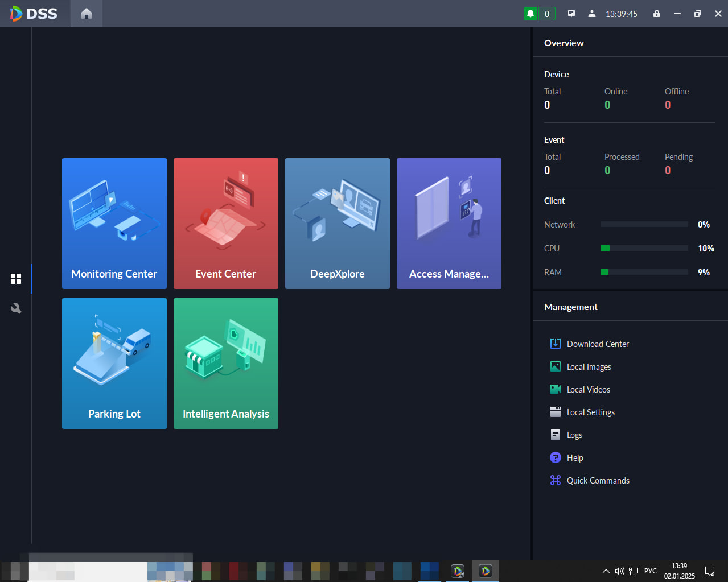Open the Monitoring Center tile

[x=114, y=224]
